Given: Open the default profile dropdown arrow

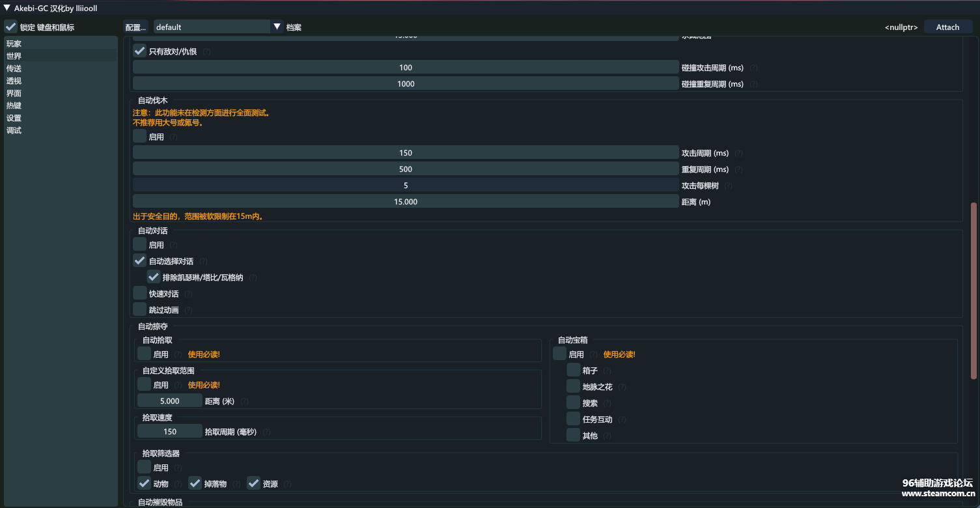Looking at the screenshot, I should pyautogui.click(x=277, y=27).
